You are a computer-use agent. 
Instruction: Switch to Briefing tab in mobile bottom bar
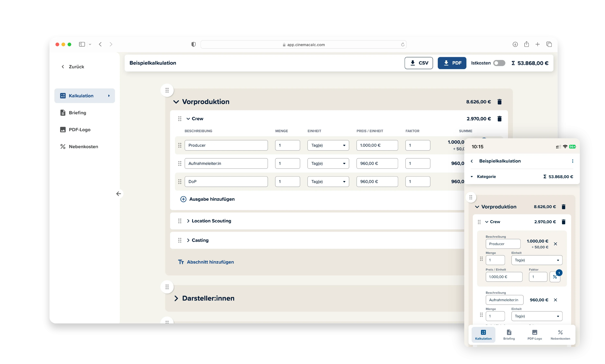click(x=509, y=335)
